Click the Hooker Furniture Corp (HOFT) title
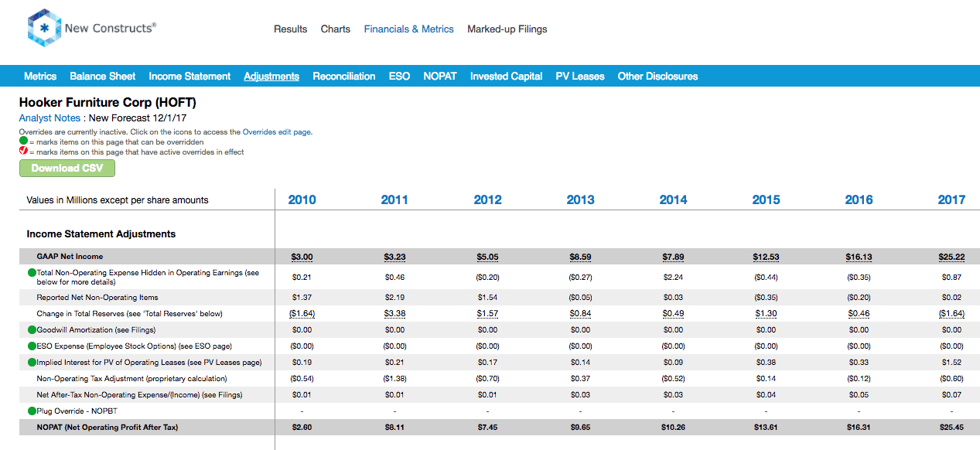The width and height of the screenshot is (980, 450). [x=108, y=102]
